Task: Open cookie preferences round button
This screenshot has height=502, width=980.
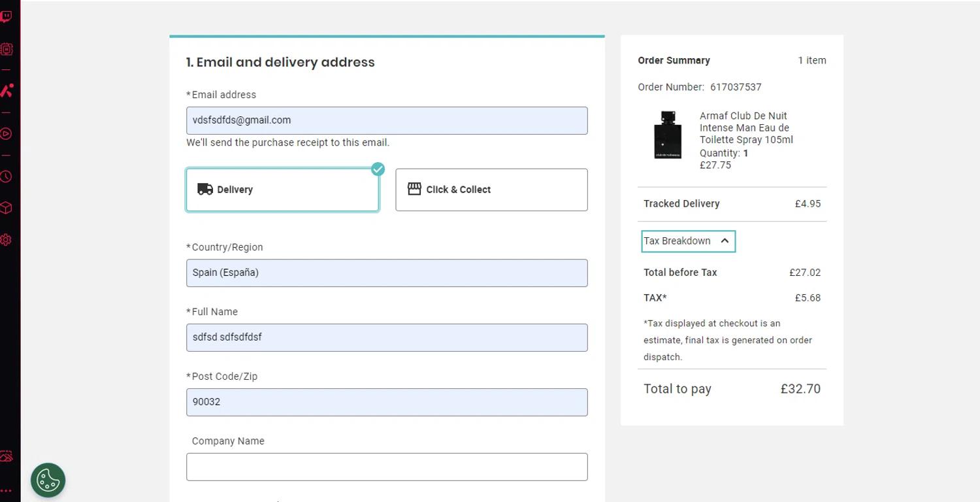Action: (48, 480)
